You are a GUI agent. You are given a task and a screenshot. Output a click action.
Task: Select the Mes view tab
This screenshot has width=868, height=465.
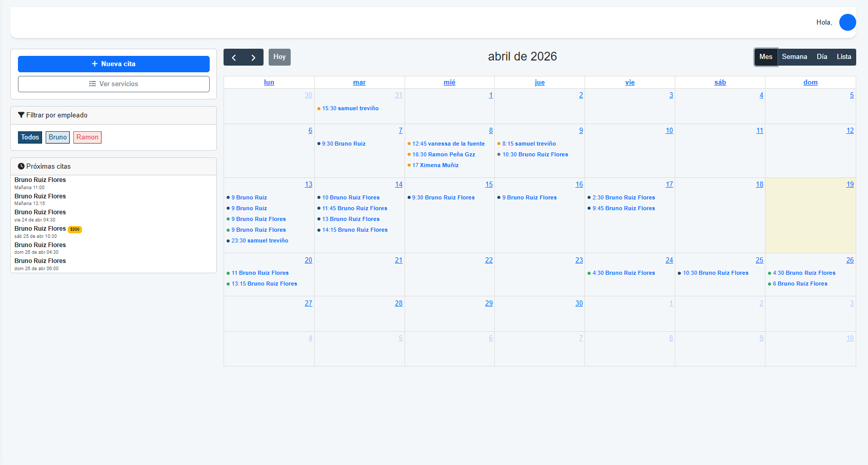(x=765, y=57)
